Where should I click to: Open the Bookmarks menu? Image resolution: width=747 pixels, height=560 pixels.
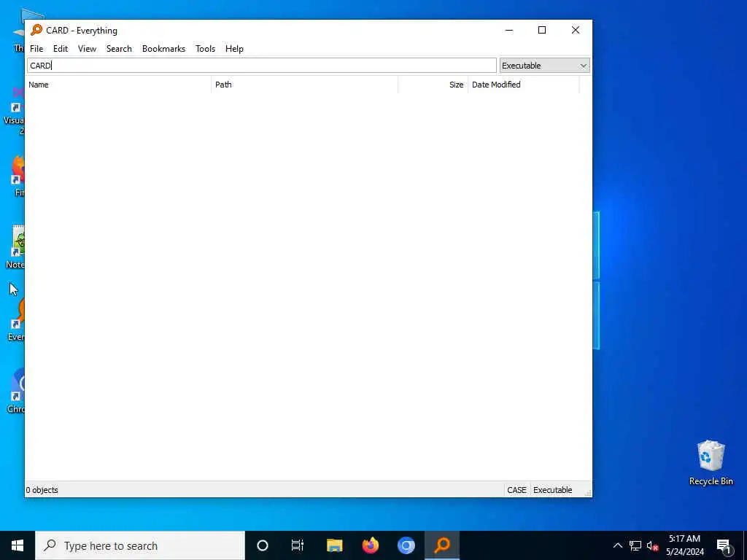tap(163, 49)
